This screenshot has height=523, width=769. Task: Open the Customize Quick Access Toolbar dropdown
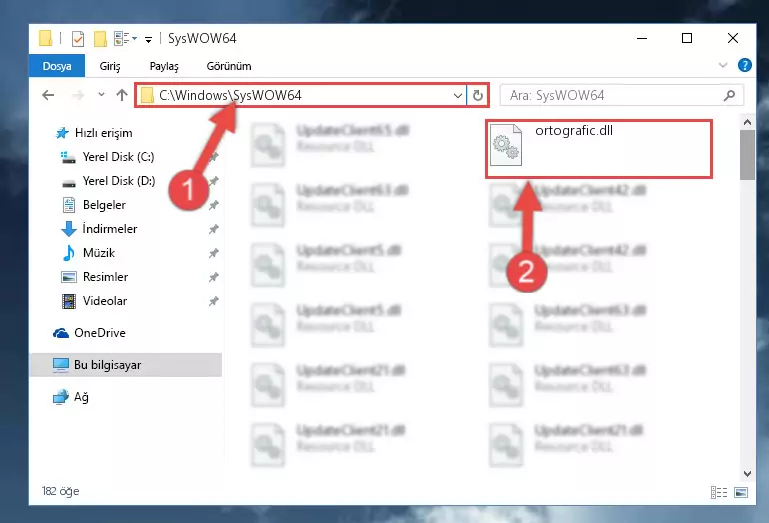(148, 39)
